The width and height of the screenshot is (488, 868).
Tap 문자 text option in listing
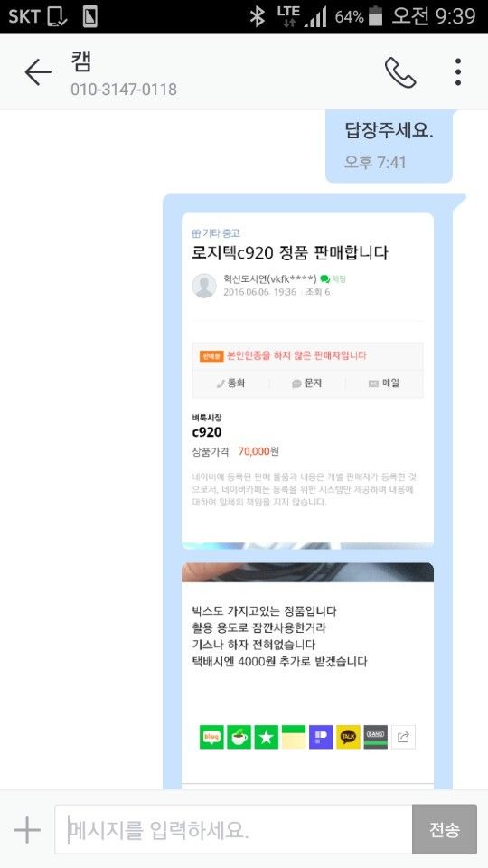tap(307, 383)
